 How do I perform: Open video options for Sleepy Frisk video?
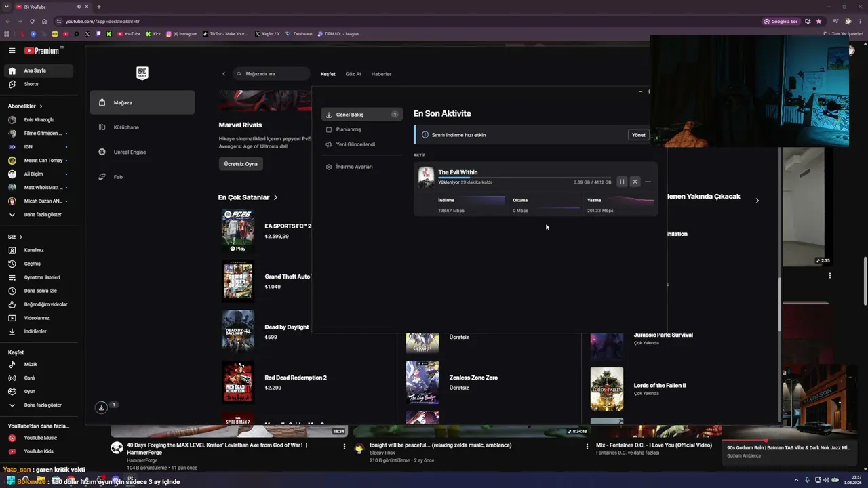(x=587, y=447)
